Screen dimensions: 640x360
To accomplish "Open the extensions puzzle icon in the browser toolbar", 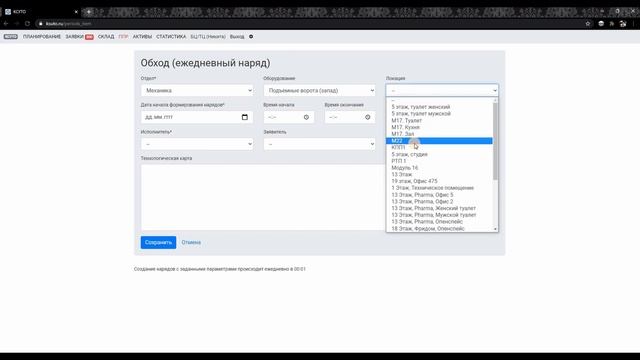I will coord(612,24).
